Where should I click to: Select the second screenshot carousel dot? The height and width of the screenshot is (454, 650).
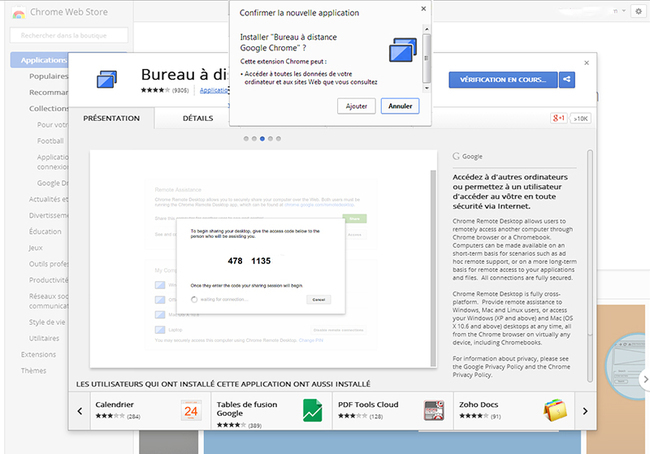tap(254, 139)
